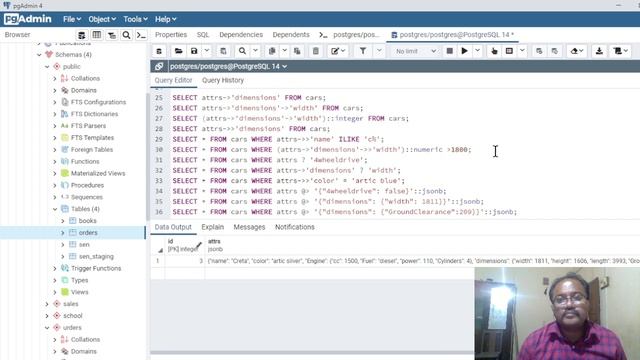Click Browser filtered rows icon
Image resolution: width=640 pixels, height=360 pixels.
click(x=112, y=35)
